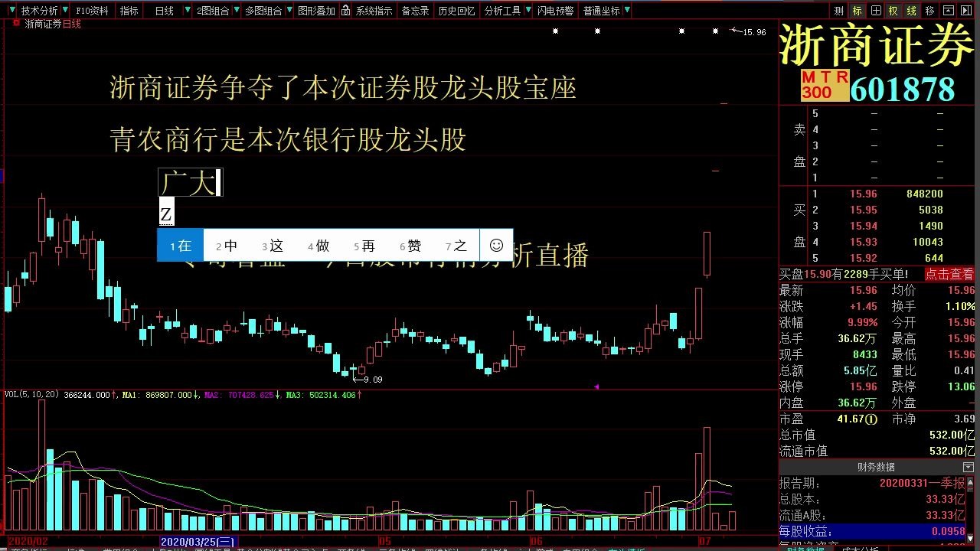Click the 移 move chart icon

[930, 11]
